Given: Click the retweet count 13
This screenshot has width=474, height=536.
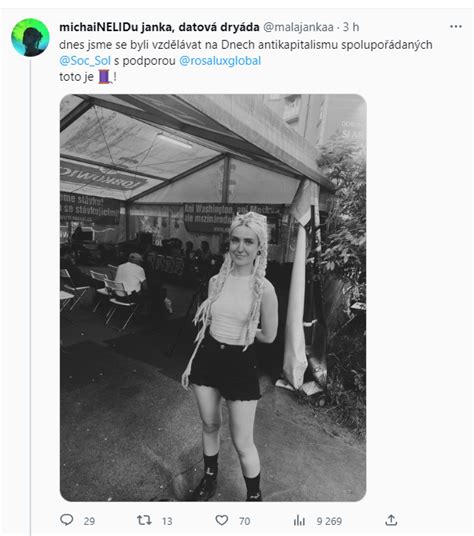Looking at the screenshot, I should pyautogui.click(x=167, y=521).
